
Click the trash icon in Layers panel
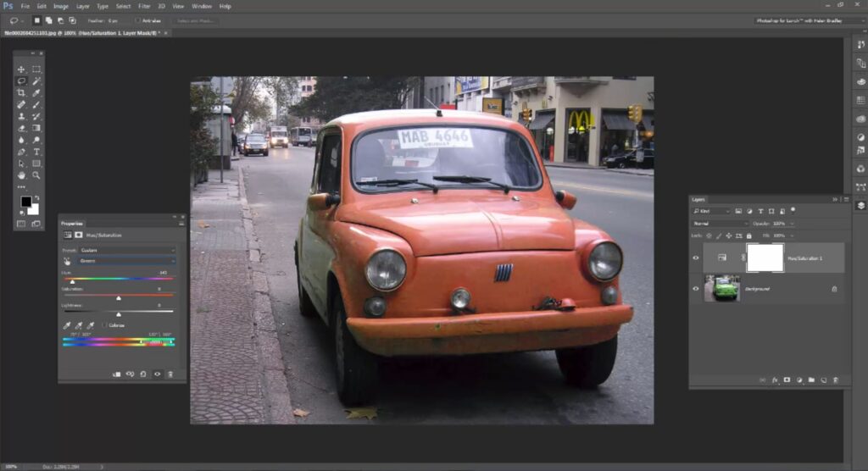tap(835, 380)
